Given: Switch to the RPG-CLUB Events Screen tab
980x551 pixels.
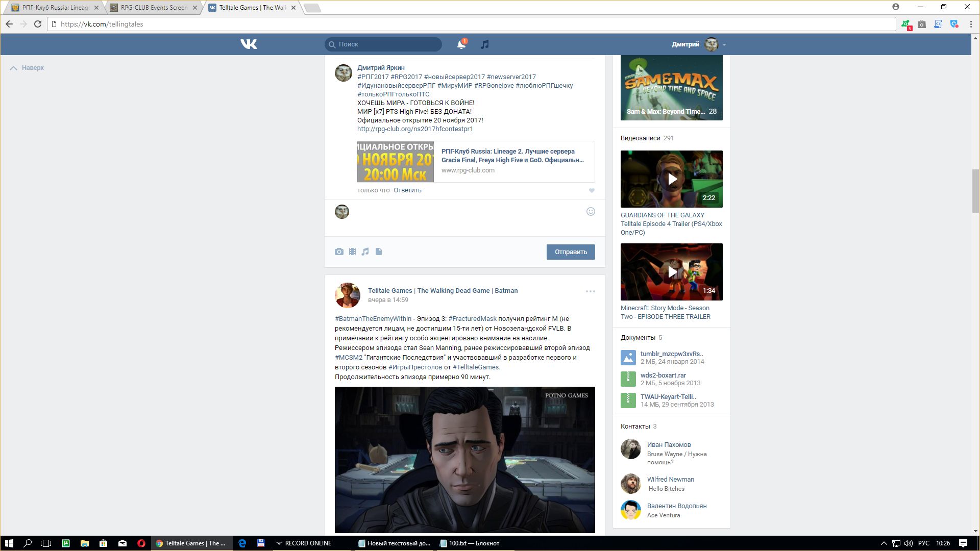Looking at the screenshot, I should [x=154, y=8].
